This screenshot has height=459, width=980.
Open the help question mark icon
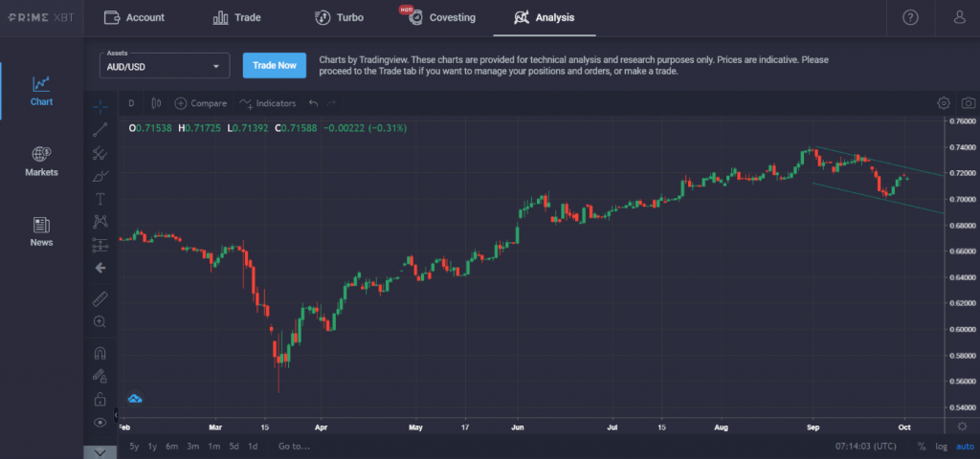(x=910, y=17)
